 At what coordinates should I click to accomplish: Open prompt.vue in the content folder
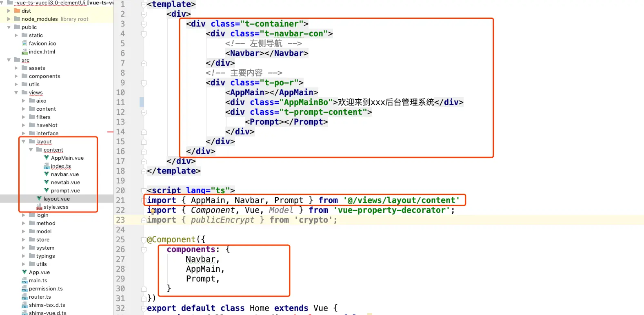pos(65,190)
